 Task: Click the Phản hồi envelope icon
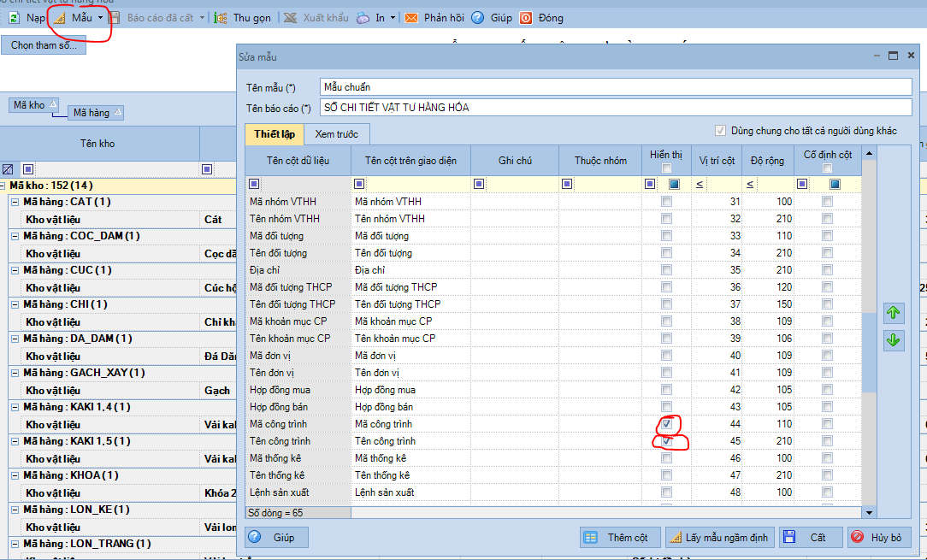point(410,18)
